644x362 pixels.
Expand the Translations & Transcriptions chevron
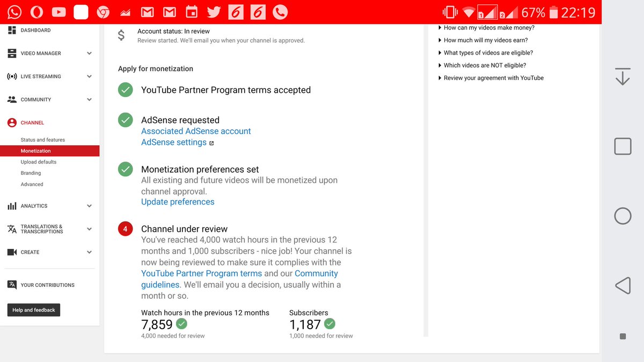(x=89, y=229)
